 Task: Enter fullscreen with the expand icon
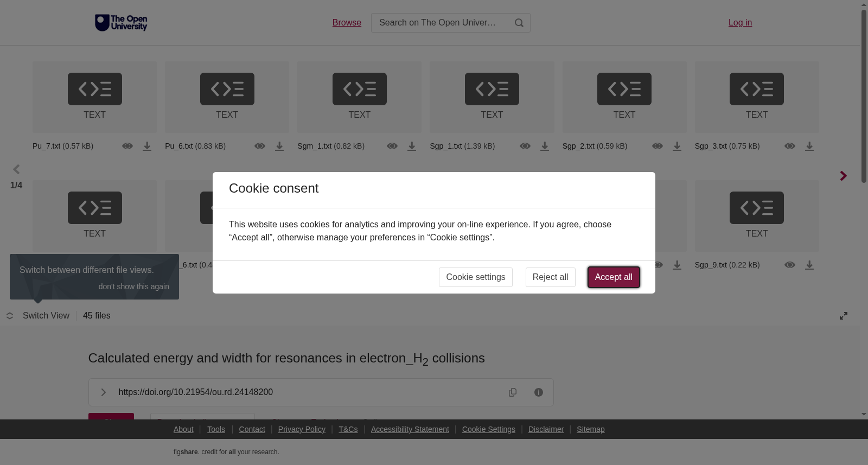[x=844, y=316]
